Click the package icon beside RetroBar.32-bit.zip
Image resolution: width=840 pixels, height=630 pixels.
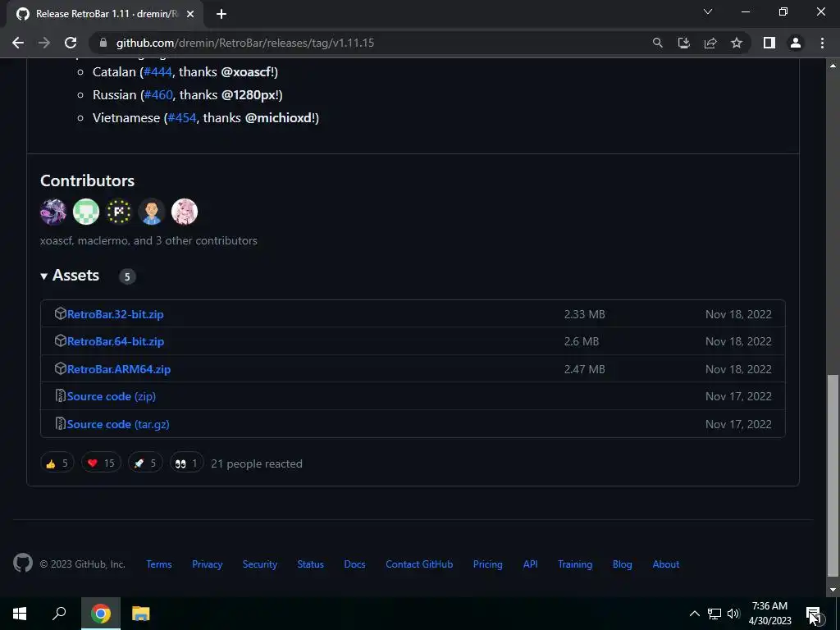point(61,313)
